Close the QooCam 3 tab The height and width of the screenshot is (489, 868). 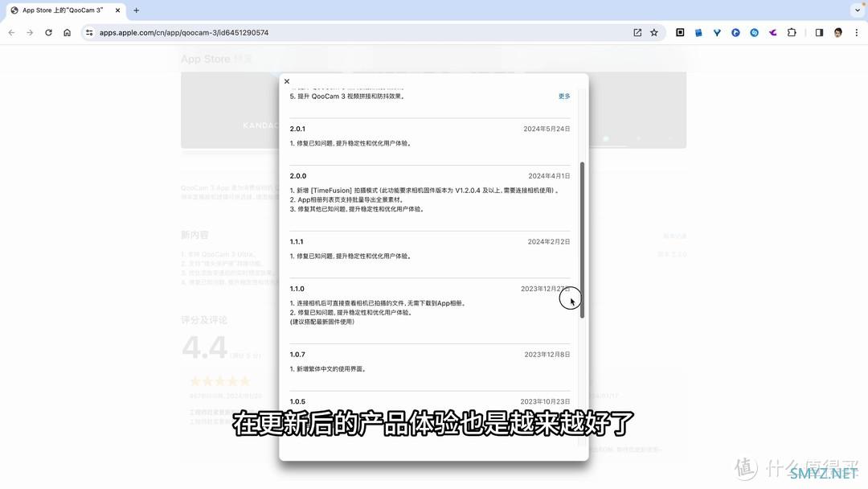(117, 10)
